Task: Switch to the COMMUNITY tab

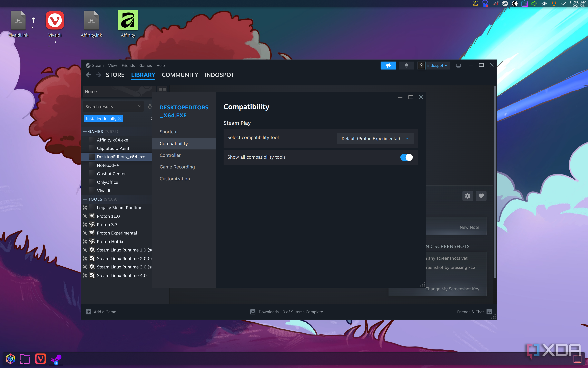Action: coord(180,75)
